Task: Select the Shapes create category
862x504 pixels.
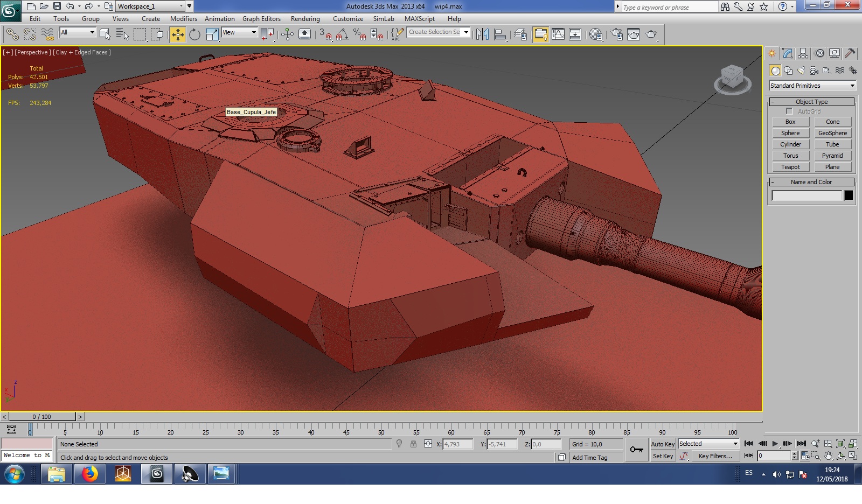Action: point(788,71)
